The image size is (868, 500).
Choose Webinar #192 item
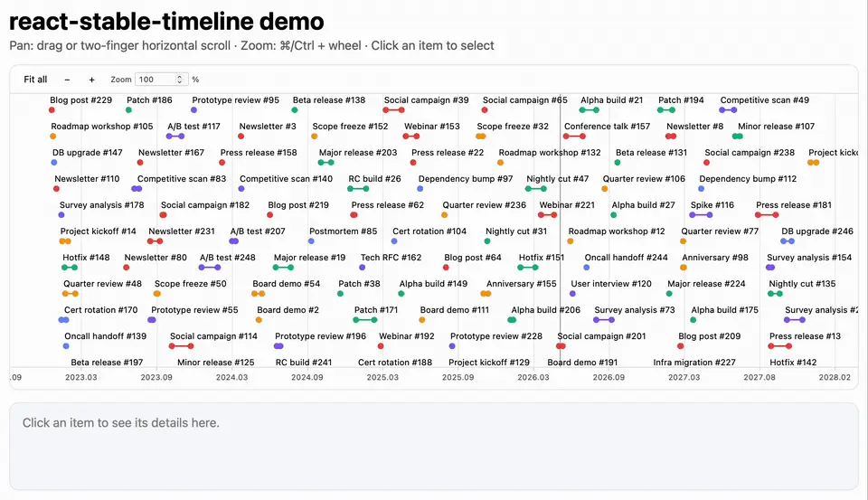(406, 336)
